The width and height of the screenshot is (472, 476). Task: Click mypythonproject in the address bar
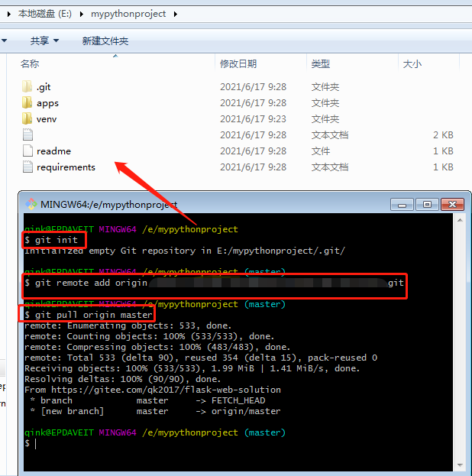click(128, 14)
